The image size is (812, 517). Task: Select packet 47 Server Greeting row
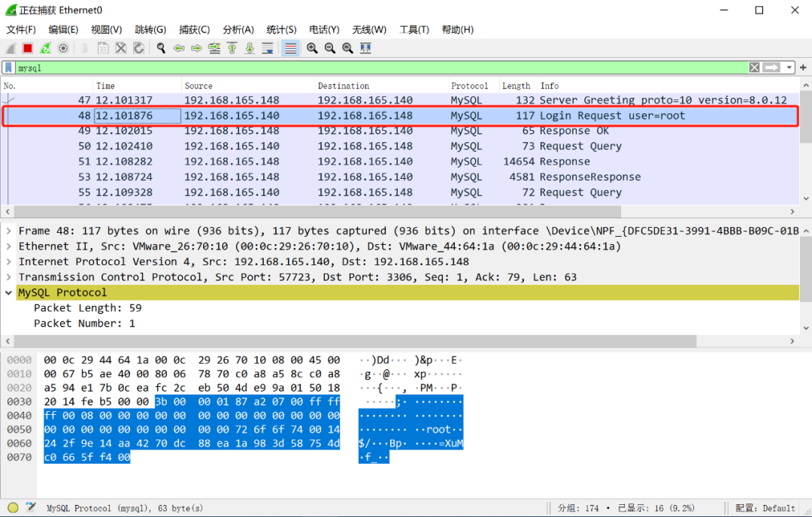point(400,100)
